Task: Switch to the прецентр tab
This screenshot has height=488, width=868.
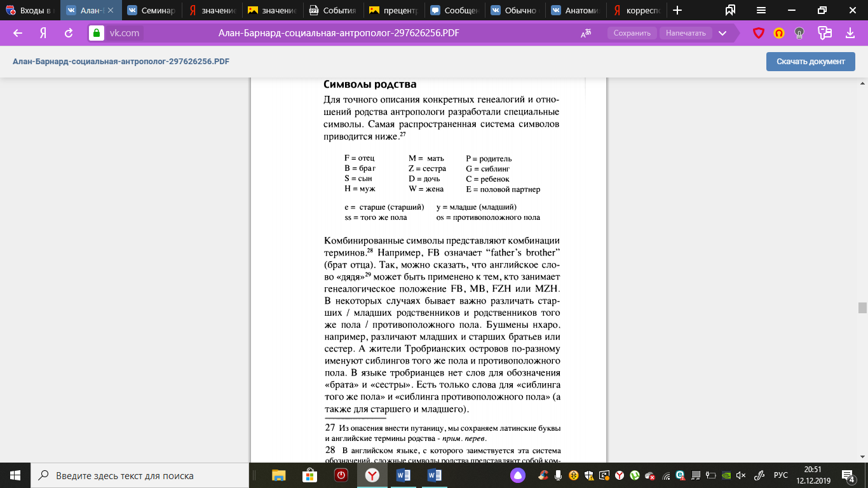Action: click(x=395, y=10)
